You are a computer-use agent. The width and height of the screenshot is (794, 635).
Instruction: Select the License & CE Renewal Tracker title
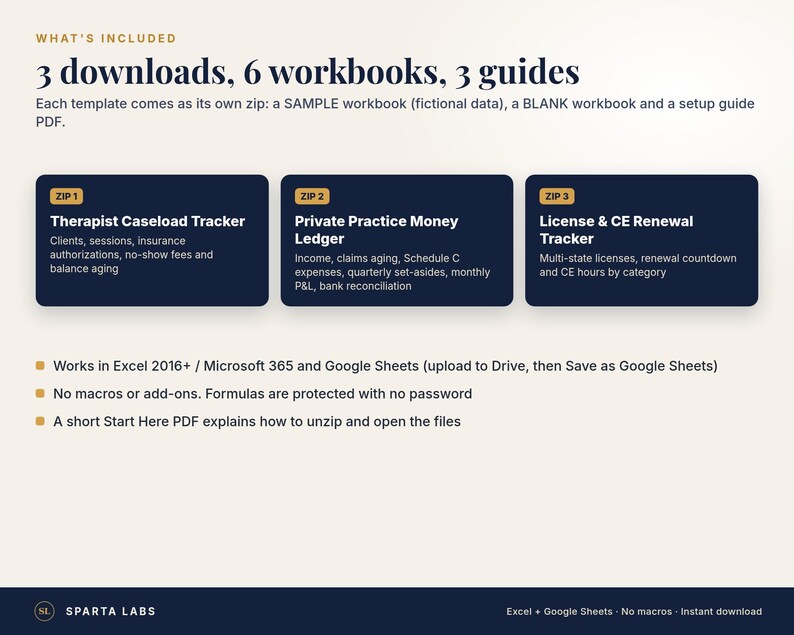pyautogui.click(x=616, y=230)
